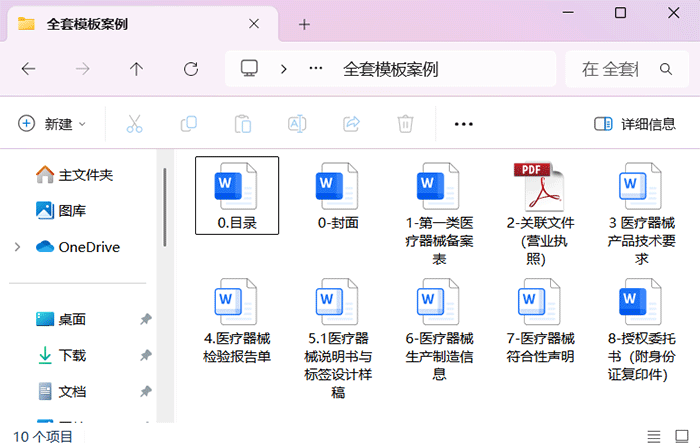Open 下载 folder in the sidebar
The image size is (700, 448).
(x=72, y=355)
